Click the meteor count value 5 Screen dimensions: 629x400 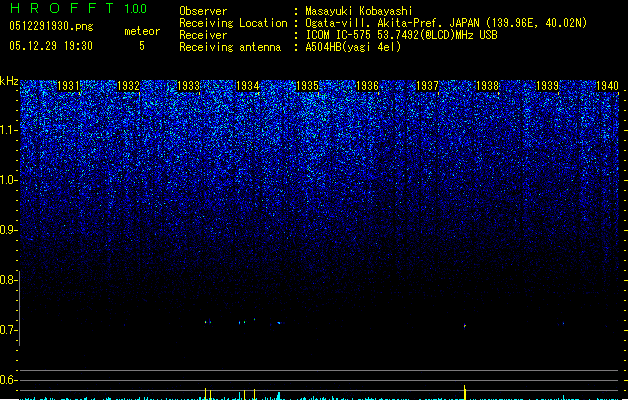142,46
